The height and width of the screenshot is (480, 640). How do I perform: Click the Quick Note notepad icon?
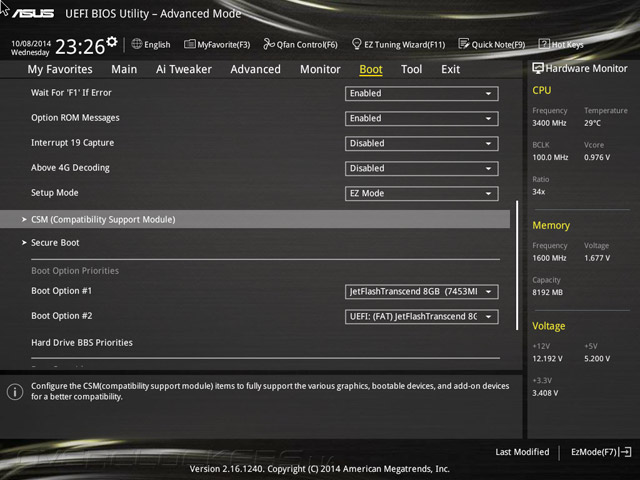coord(464,44)
